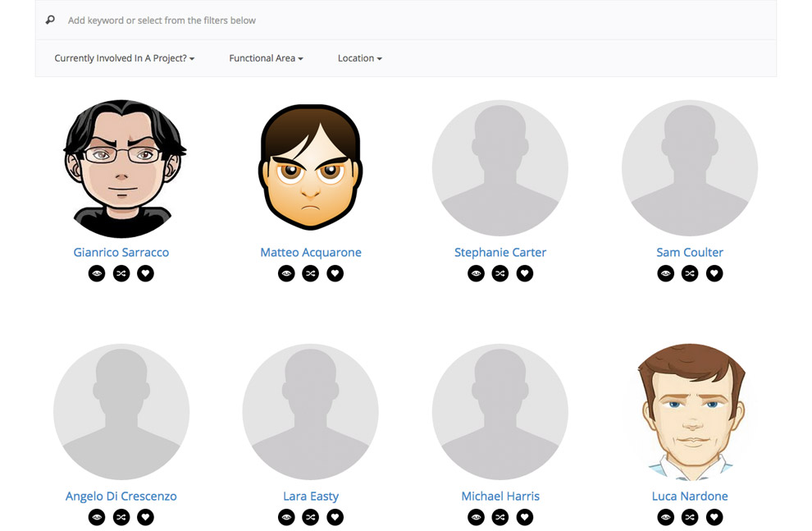Screen dimensions: 812x531
Task: Open Michael Harris's name link
Action: click(500, 497)
